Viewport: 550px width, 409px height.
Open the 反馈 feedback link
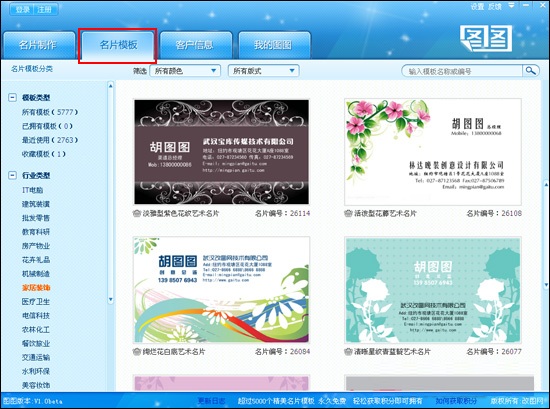coord(495,6)
